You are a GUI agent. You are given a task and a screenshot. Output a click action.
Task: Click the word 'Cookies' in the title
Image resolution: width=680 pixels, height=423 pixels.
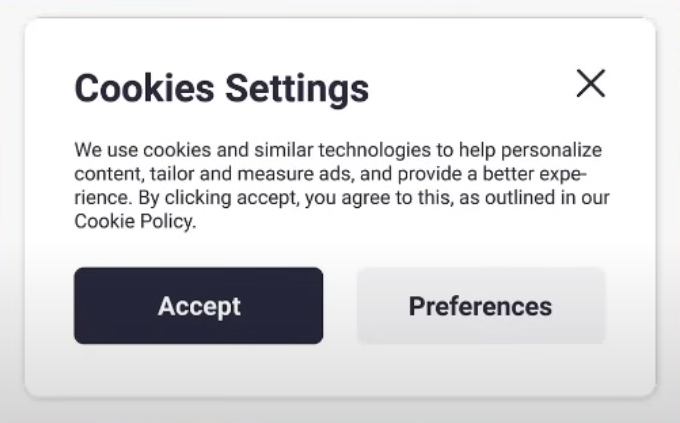pyautogui.click(x=144, y=89)
